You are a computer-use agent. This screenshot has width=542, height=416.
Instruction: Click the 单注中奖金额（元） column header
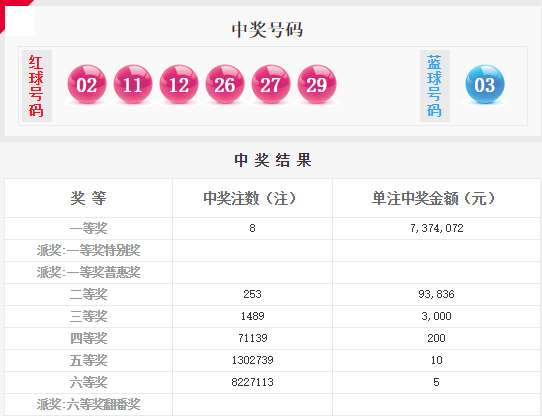pyautogui.click(x=433, y=198)
